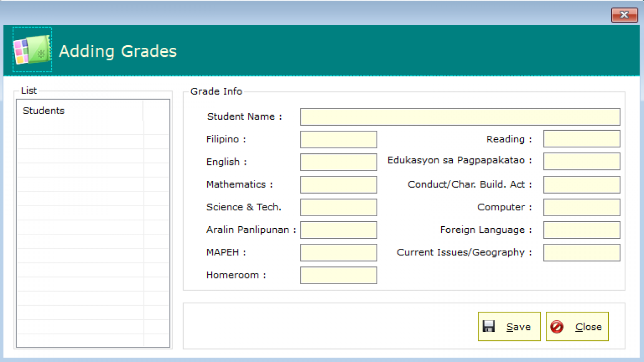Screen dimensions: 644x362
Task: Click the Current Issues/Geography label
Action: pos(464,252)
